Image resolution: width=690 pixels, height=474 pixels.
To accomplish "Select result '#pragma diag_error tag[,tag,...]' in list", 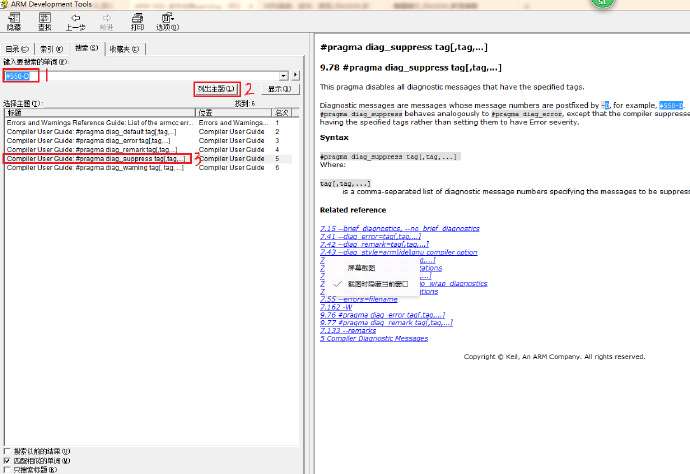I will [88, 140].
